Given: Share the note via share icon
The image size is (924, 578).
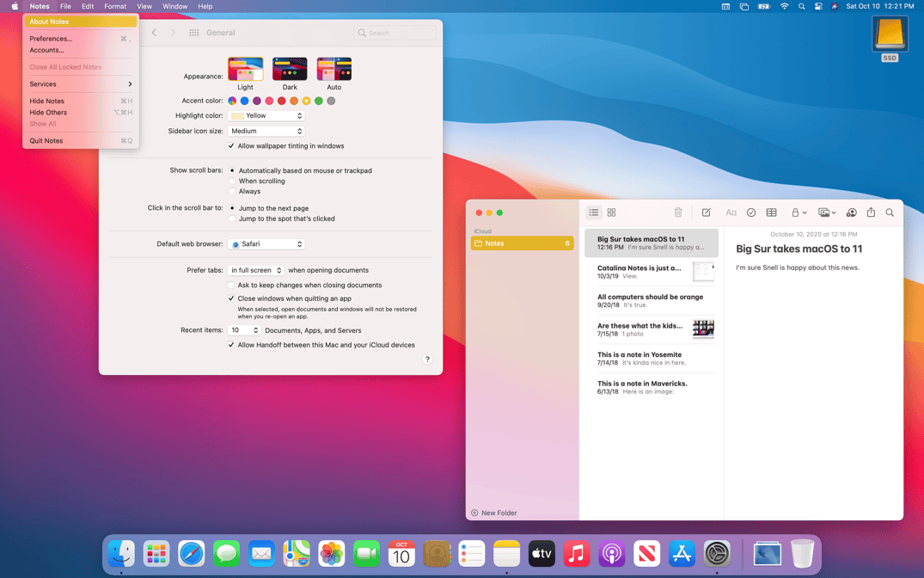Looking at the screenshot, I should (871, 212).
